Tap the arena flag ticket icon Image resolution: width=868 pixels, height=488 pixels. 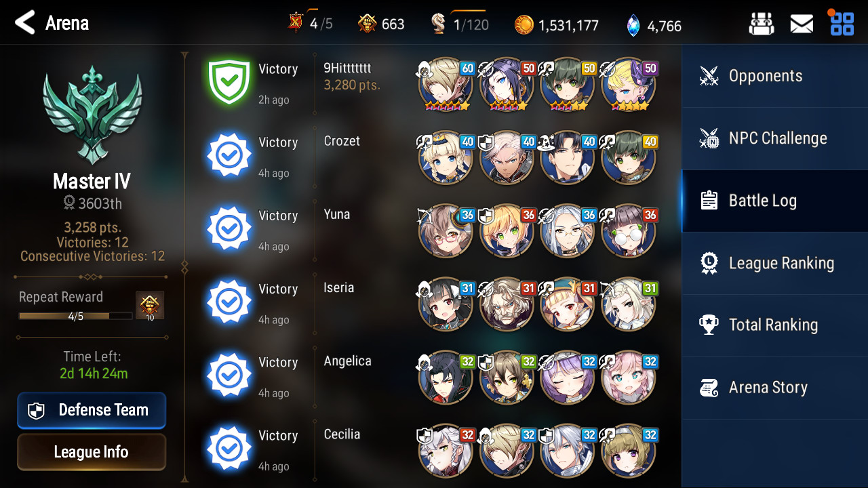click(x=296, y=24)
